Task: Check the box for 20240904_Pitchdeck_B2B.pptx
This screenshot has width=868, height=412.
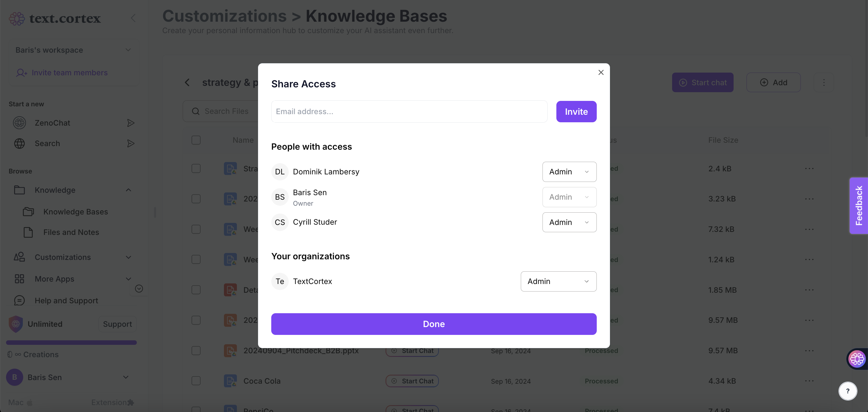Action: [196, 350]
